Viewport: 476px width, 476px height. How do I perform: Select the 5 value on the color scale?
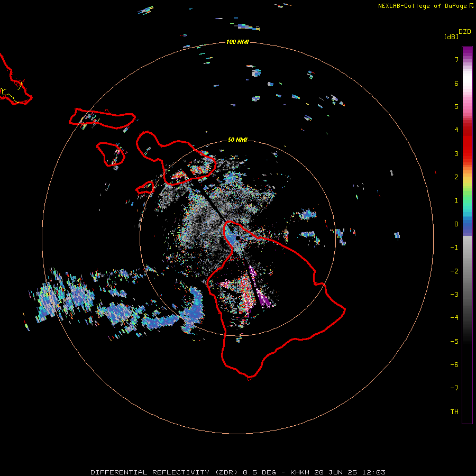click(x=456, y=106)
